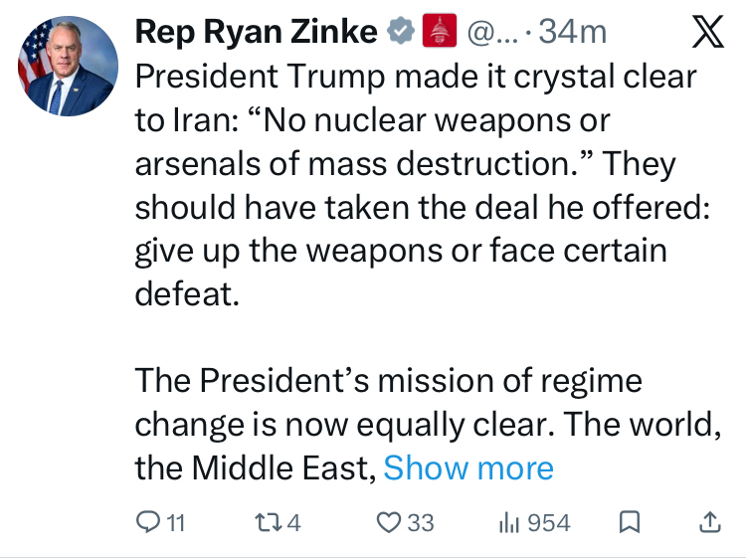Click the red Capitol affiliation badge
This screenshot has width=746, height=560.
click(439, 32)
